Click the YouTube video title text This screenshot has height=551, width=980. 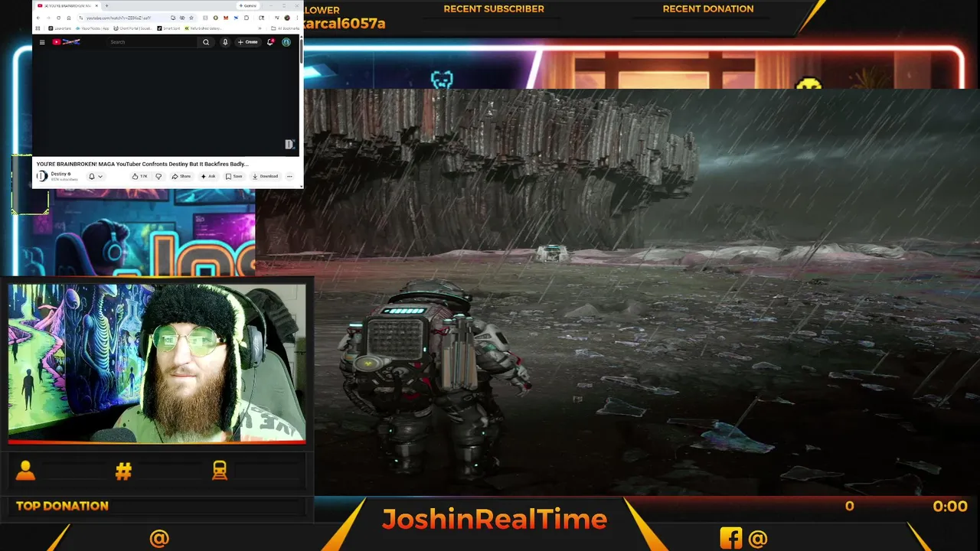[x=142, y=164]
